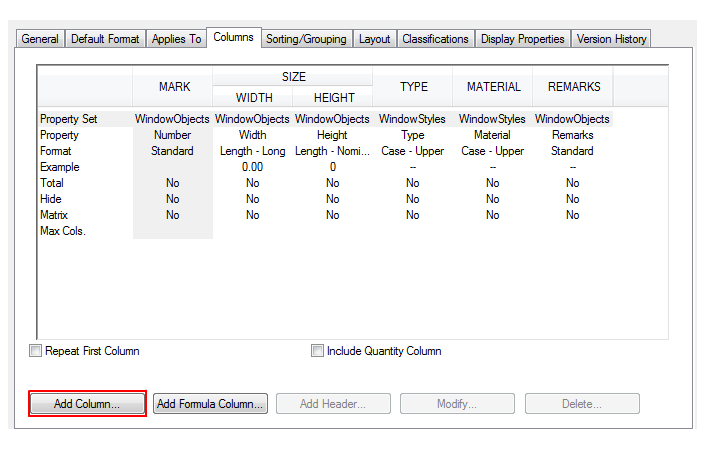This screenshot has width=706, height=450.
Task: Enable Repeat First Column checkbox
Action: coord(37,351)
